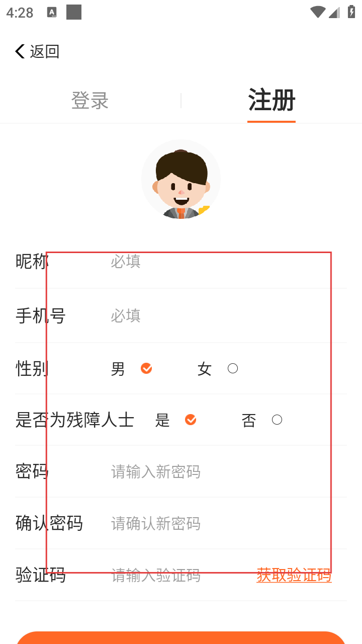Choose 是 for 残障人士 option
The width and height of the screenshot is (362, 644).
pos(191,420)
